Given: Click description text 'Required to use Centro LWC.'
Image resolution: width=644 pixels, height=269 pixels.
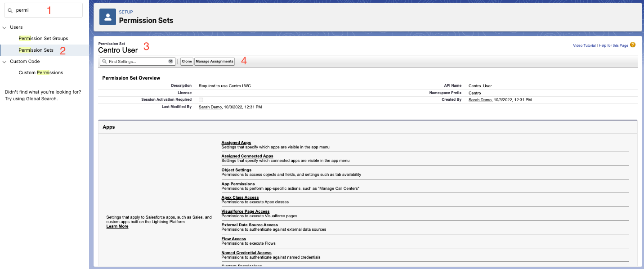Looking at the screenshot, I should tap(225, 85).
